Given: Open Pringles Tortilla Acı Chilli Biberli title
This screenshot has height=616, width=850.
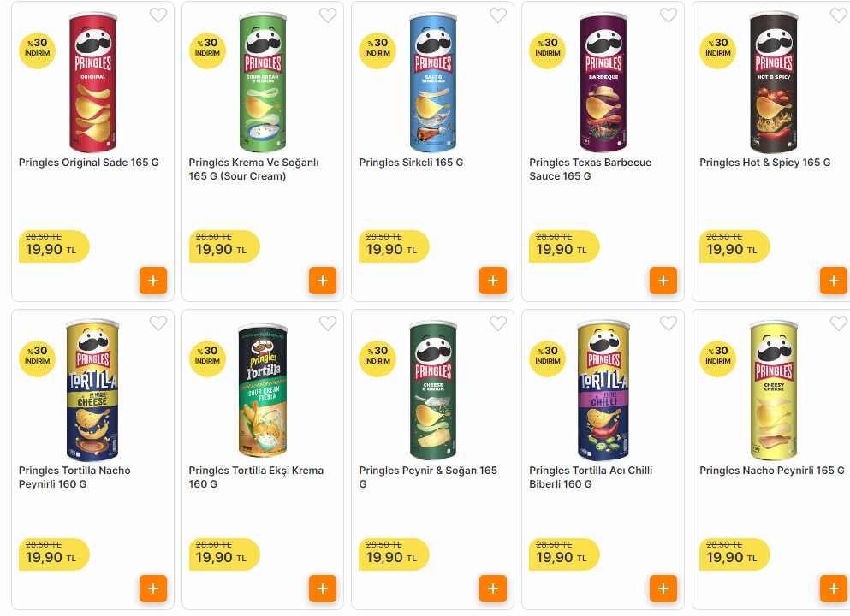Looking at the screenshot, I should (591, 477).
